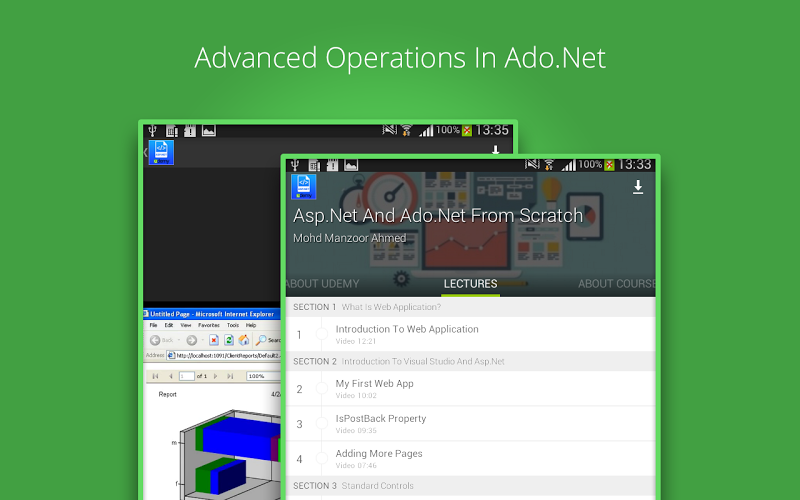
Task: Click the green Refresh button in Internet Explorer
Action: (229, 340)
